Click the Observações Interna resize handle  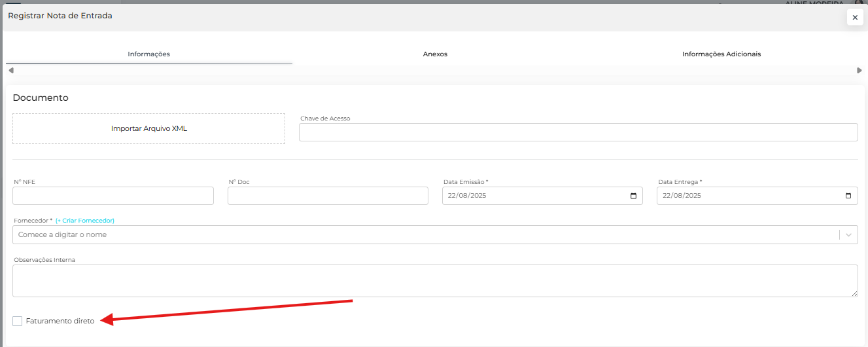point(854,293)
